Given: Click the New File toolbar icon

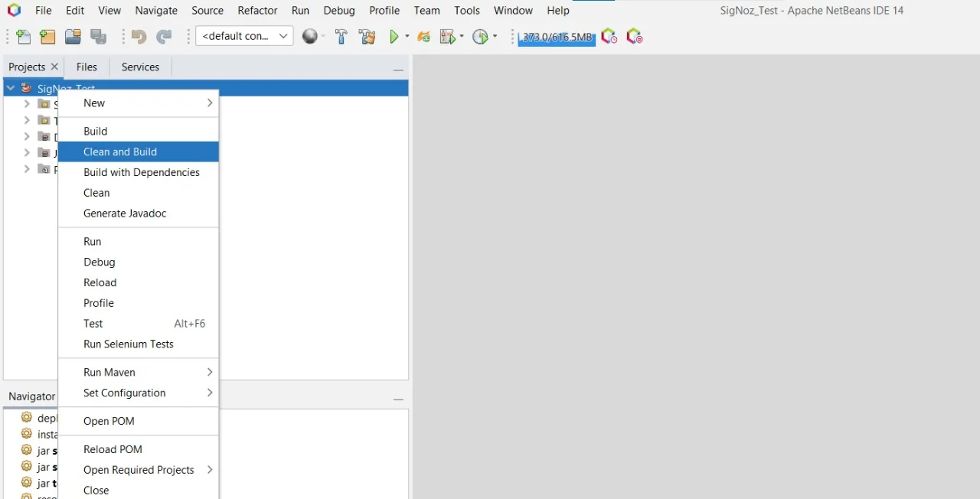Looking at the screenshot, I should [24, 37].
